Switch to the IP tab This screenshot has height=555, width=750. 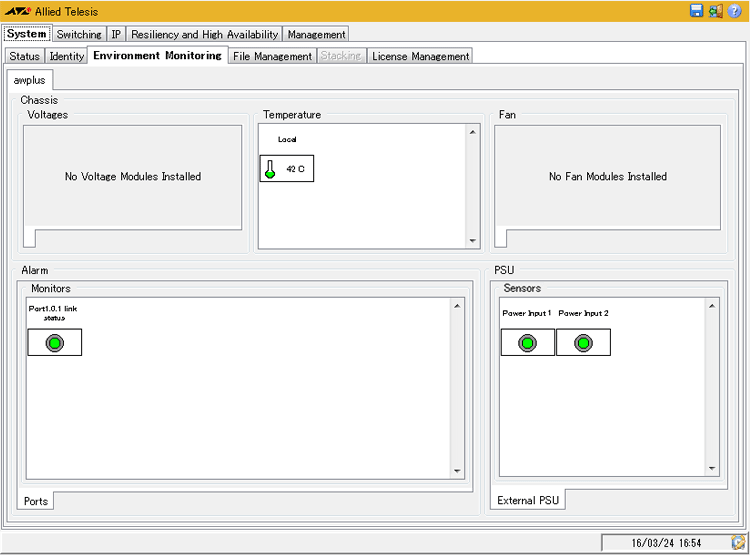point(116,34)
